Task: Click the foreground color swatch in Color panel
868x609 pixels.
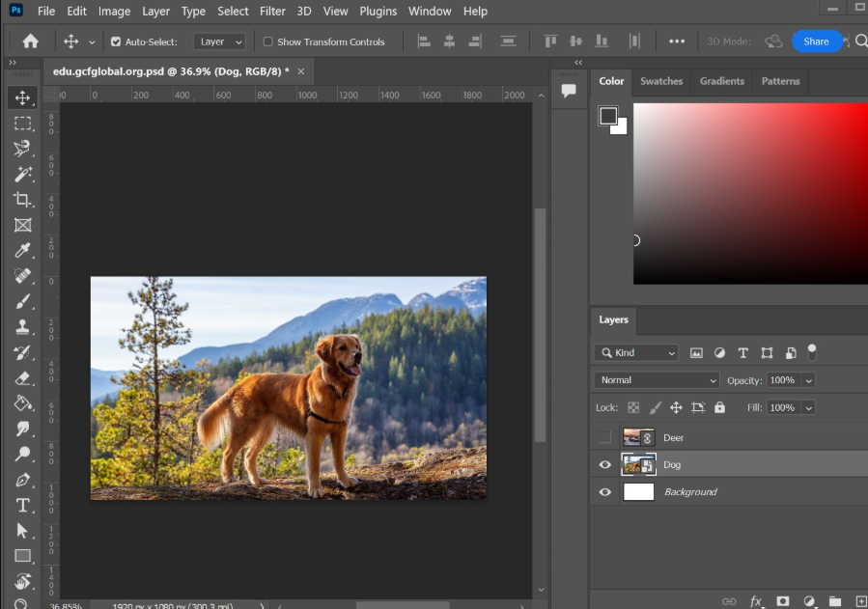Action: point(608,117)
